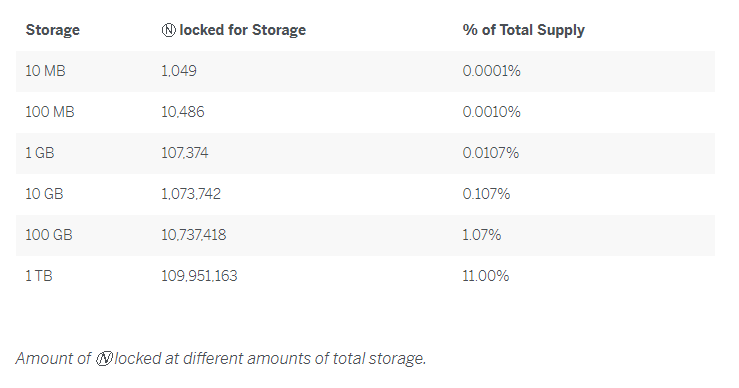Click the 1,073,742 locked amount

coord(190,194)
